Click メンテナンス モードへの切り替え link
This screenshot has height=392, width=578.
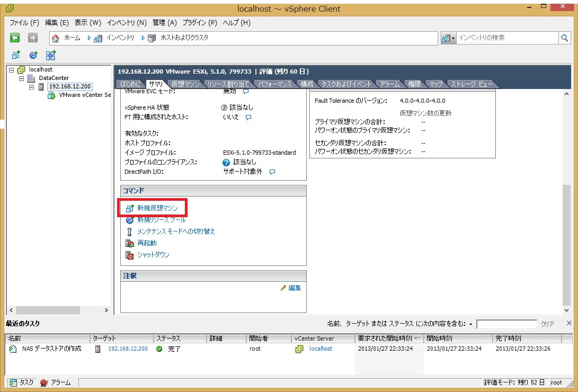click(176, 231)
